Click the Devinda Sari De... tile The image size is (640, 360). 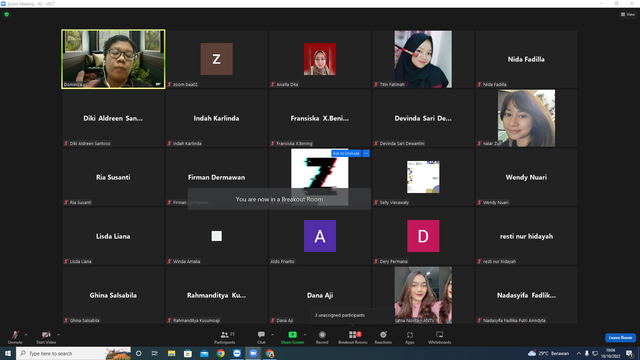coord(423,118)
